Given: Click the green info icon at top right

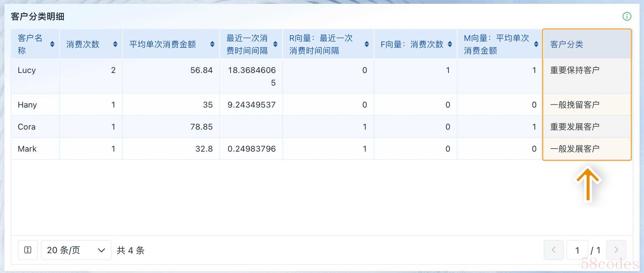Looking at the screenshot, I should click(627, 16).
